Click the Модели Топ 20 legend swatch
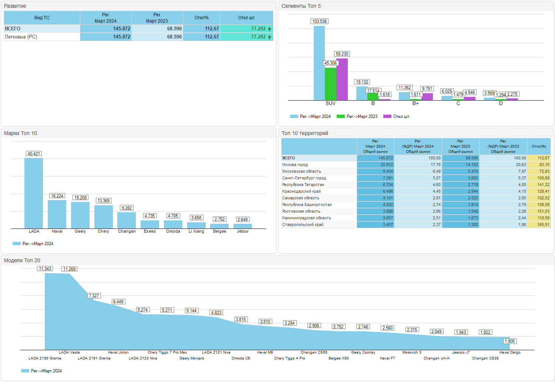The height and width of the screenshot is (392, 555). (25, 371)
